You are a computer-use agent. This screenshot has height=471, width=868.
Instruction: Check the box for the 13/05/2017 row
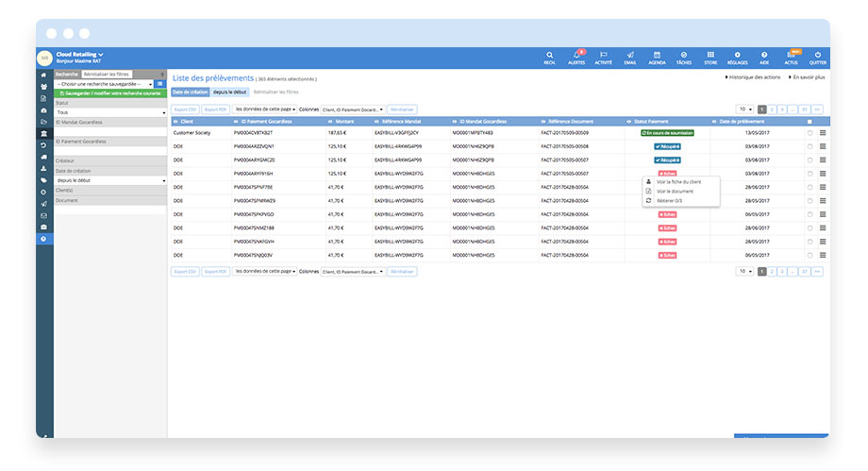click(810, 133)
